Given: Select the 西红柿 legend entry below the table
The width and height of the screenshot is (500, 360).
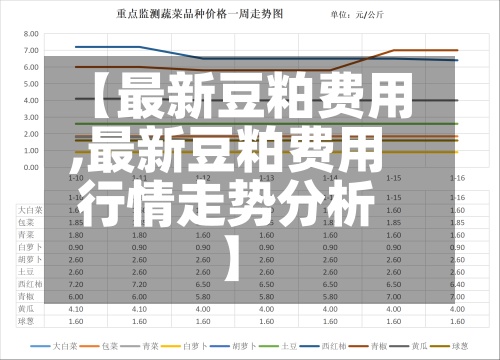Looking at the screenshot, I should coord(323,346).
